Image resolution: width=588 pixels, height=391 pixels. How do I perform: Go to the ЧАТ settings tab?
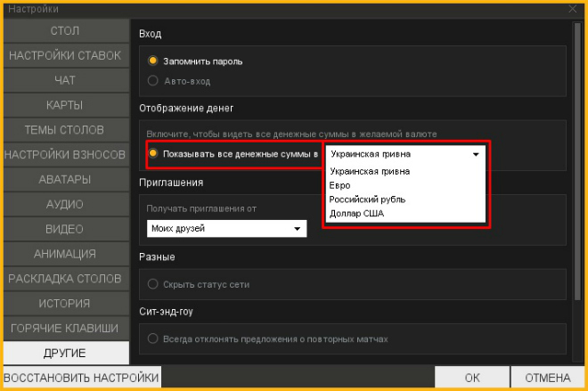64,81
